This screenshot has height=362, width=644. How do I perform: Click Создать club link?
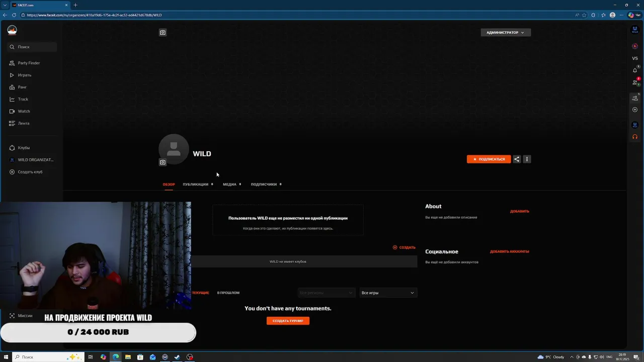(x=404, y=247)
